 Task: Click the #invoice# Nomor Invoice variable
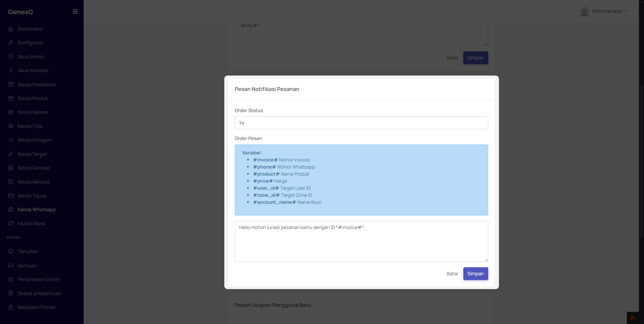point(281,160)
